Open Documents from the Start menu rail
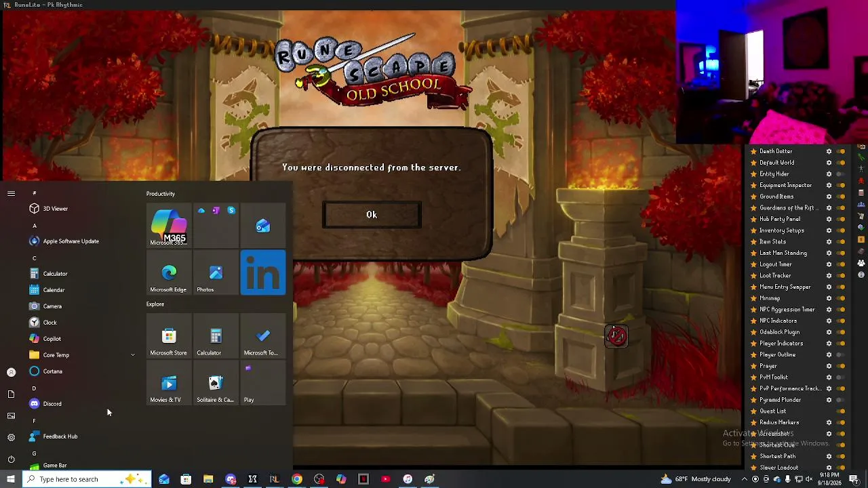 pyautogui.click(x=11, y=394)
